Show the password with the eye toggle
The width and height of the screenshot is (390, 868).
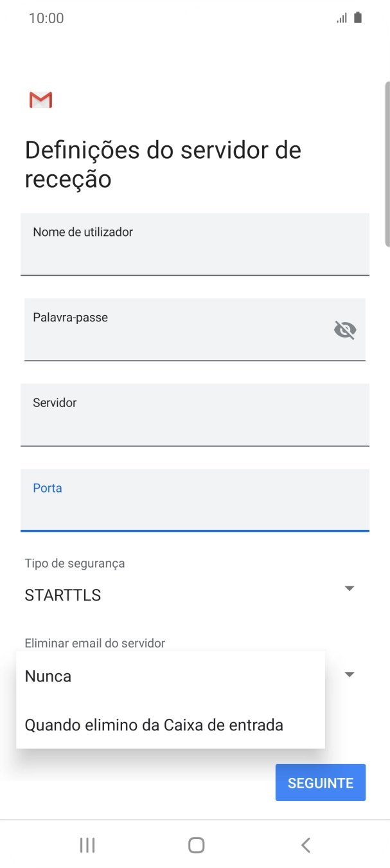point(345,330)
